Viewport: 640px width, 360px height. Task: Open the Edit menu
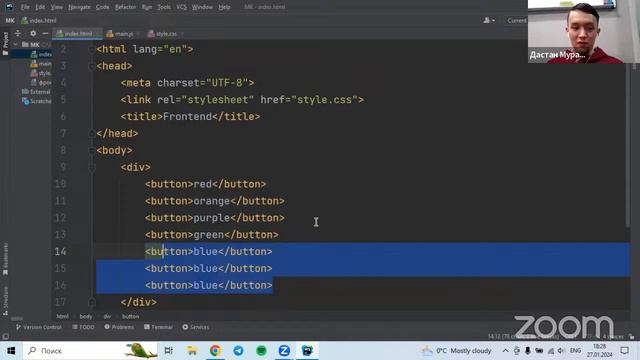tap(40, 7)
